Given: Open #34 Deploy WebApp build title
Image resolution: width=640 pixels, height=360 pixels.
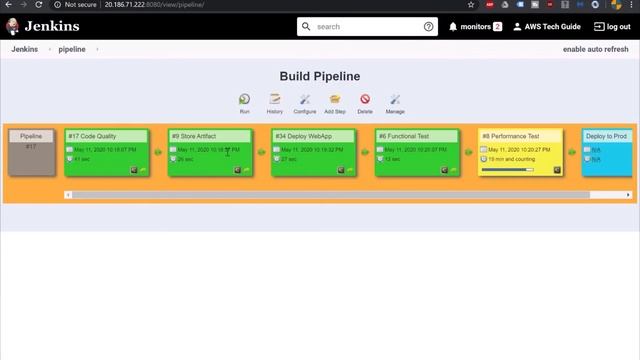Looking at the screenshot, I should click(x=304, y=136).
